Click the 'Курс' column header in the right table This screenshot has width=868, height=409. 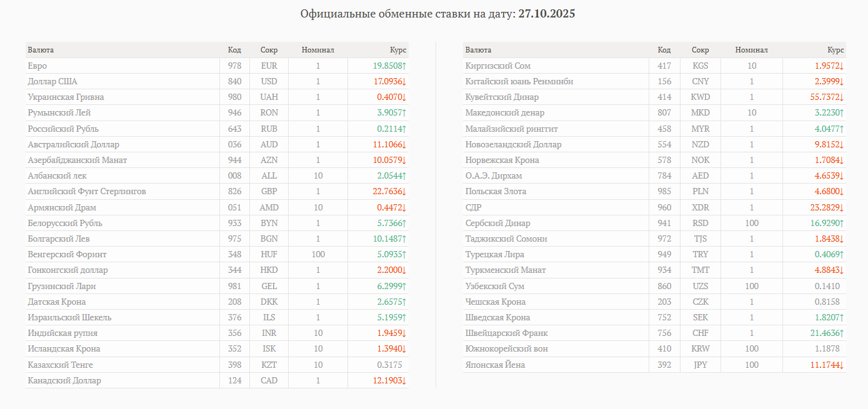pyautogui.click(x=836, y=50)
